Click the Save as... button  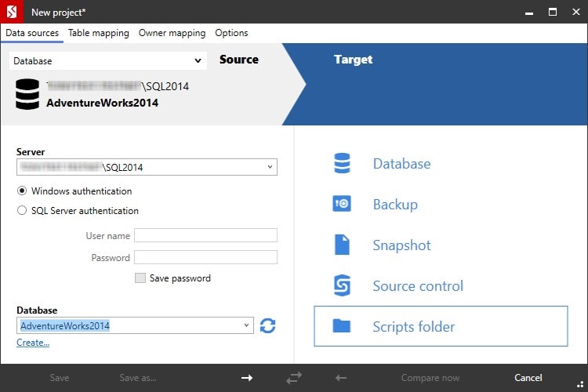[x=138, y=378]
